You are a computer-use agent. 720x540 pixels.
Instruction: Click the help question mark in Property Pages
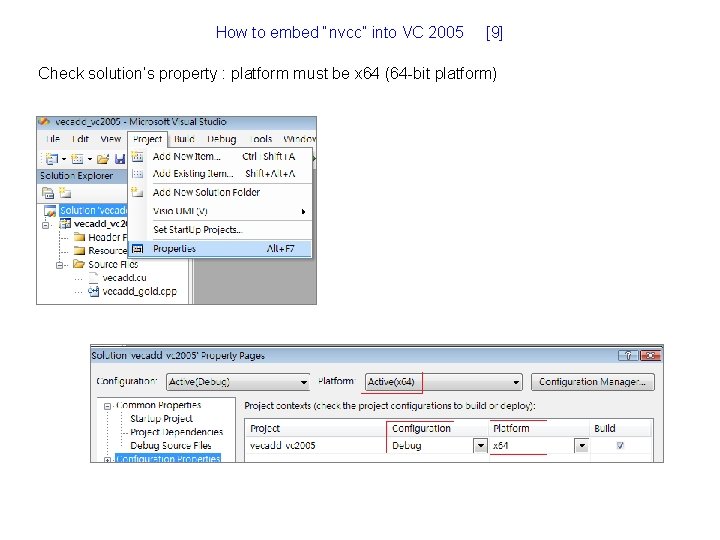coord(628,355)
